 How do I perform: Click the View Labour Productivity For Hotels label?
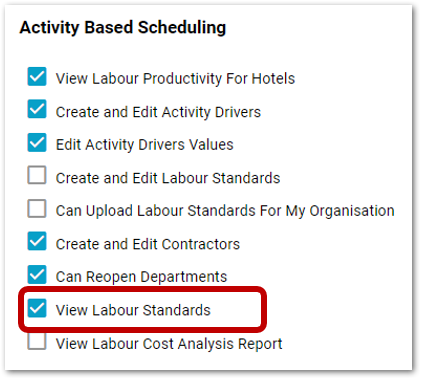[175, 79]
